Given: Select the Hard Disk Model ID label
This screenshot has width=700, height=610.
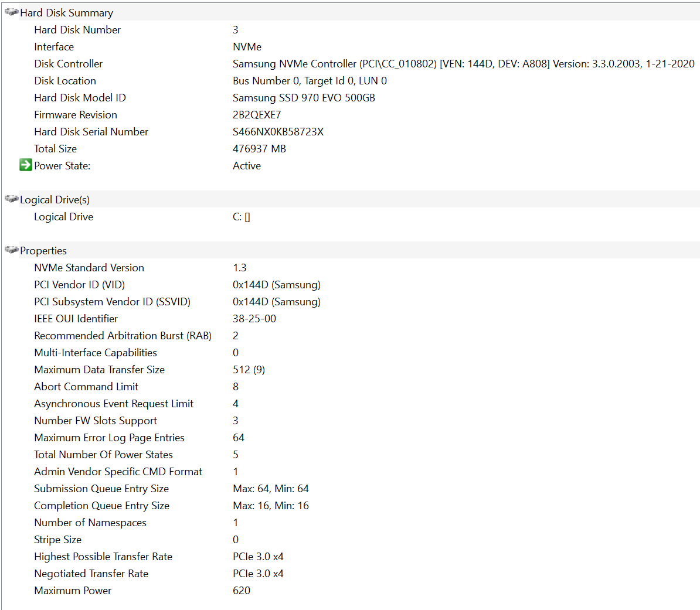Looking at the screenshot, I should [80, 98].
